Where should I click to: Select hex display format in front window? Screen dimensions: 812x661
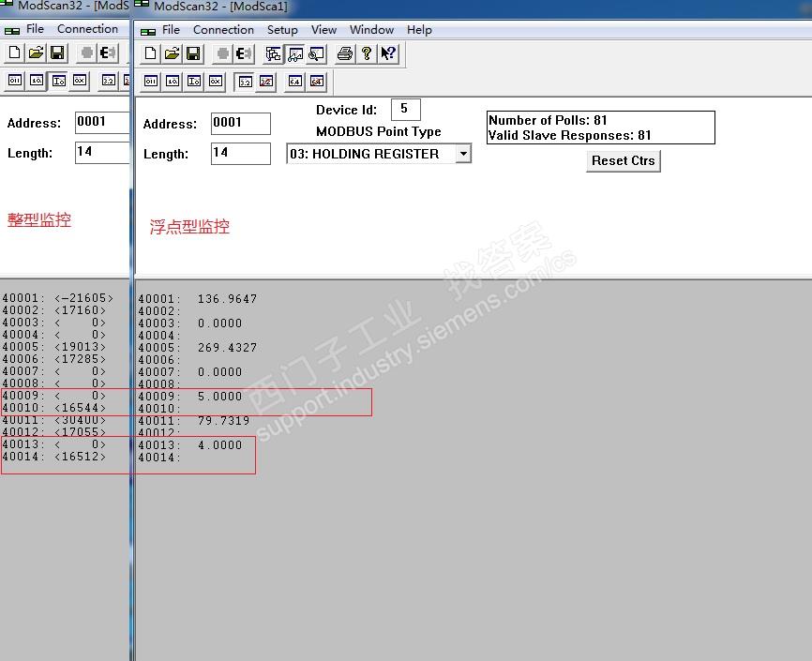[216, 82]
